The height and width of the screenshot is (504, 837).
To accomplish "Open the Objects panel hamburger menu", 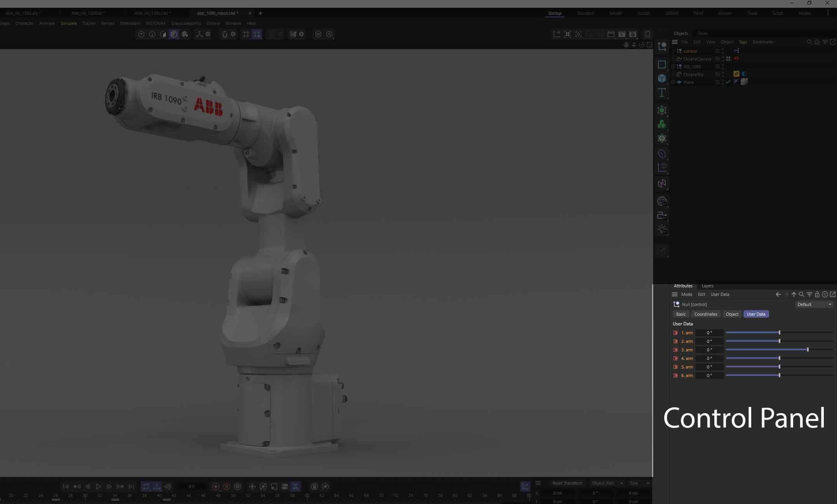I will click(675, 42).
